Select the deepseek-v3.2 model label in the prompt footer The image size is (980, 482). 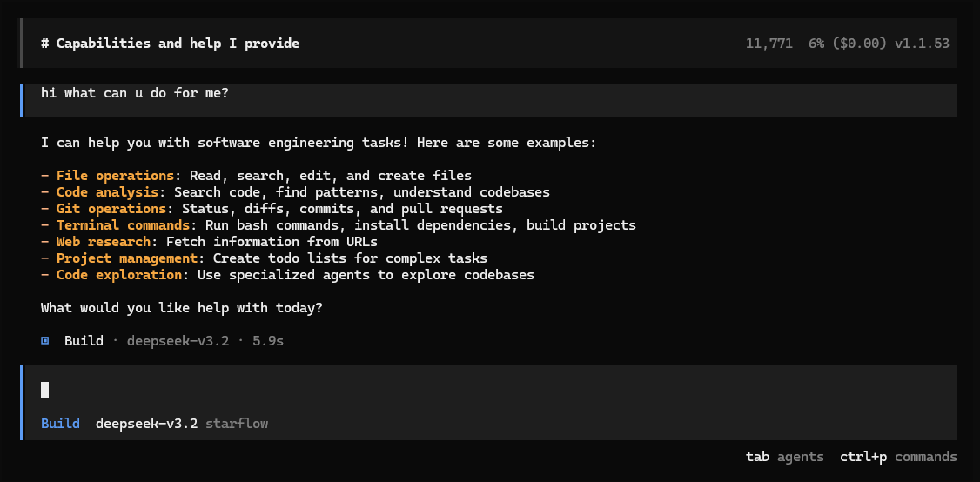[146, 424]
